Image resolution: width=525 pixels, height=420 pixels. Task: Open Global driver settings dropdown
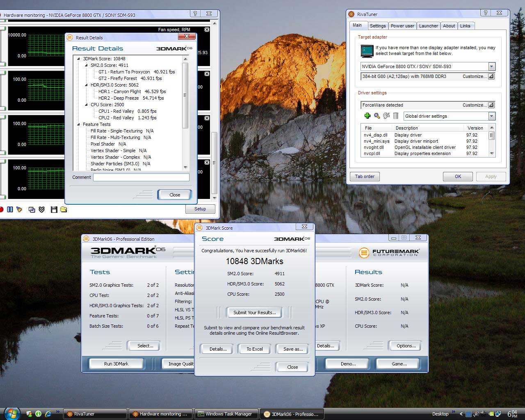(x=492, y=116)
